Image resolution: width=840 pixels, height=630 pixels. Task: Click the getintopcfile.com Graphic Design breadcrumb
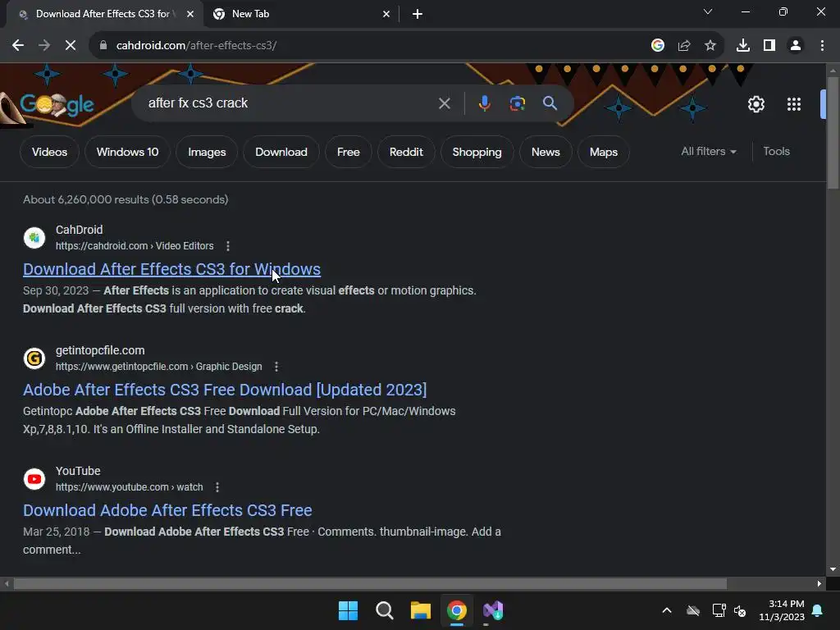pos(158,367)
